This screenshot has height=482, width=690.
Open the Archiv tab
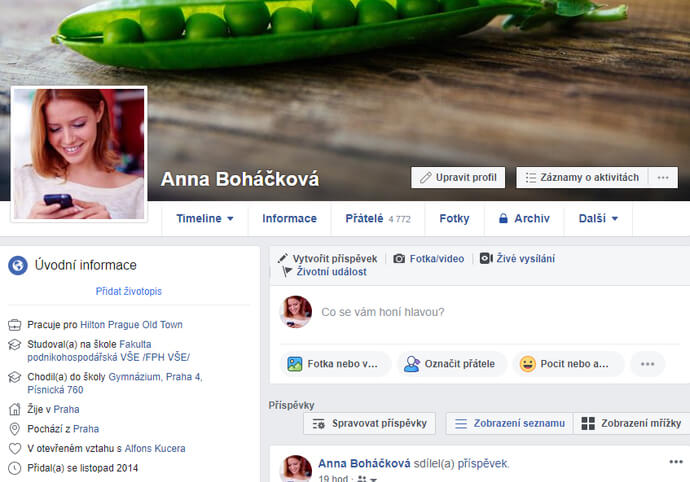524,218
